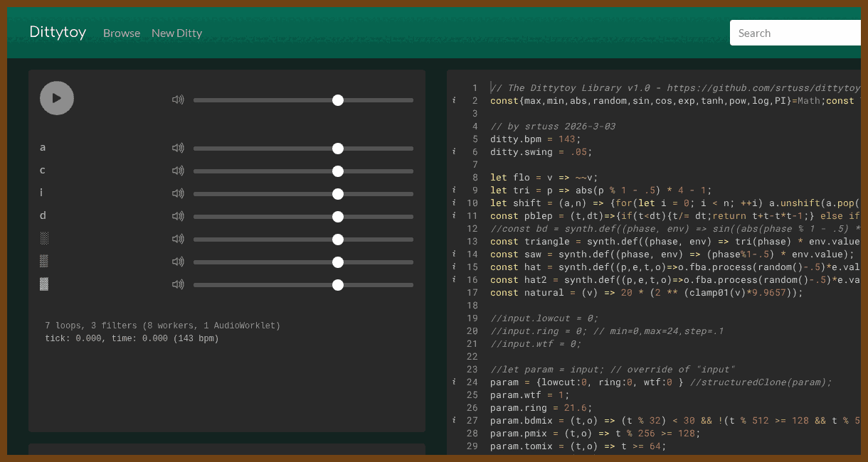Mute the medium-shaded loop speaker icon
This screenshot has width=868, height=462.
click(x=178, y=262)
